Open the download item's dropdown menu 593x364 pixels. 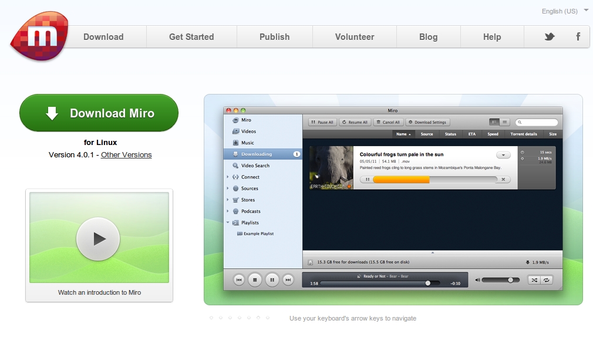pos(503,155)
